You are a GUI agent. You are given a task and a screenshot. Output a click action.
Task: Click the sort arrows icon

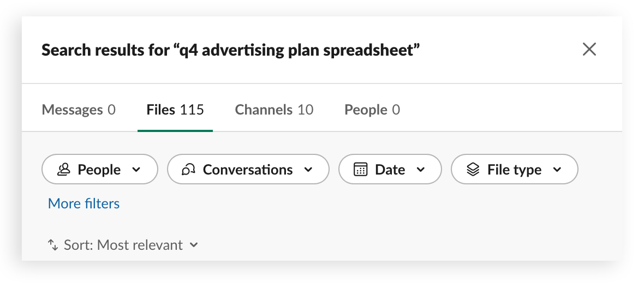tap(53, 245)
